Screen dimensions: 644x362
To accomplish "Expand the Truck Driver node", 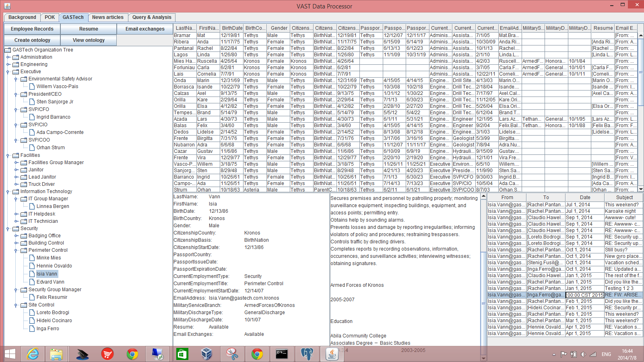I will 16,184.
